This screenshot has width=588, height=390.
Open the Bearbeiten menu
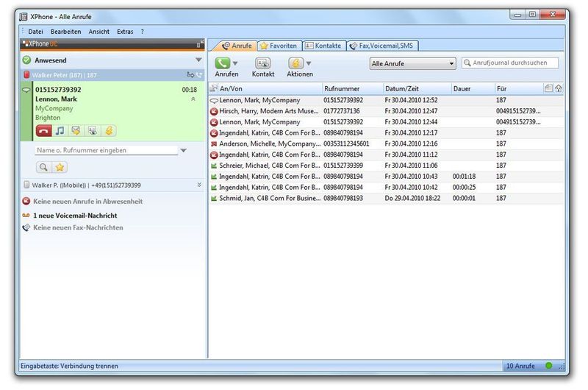tap(65, 32)
